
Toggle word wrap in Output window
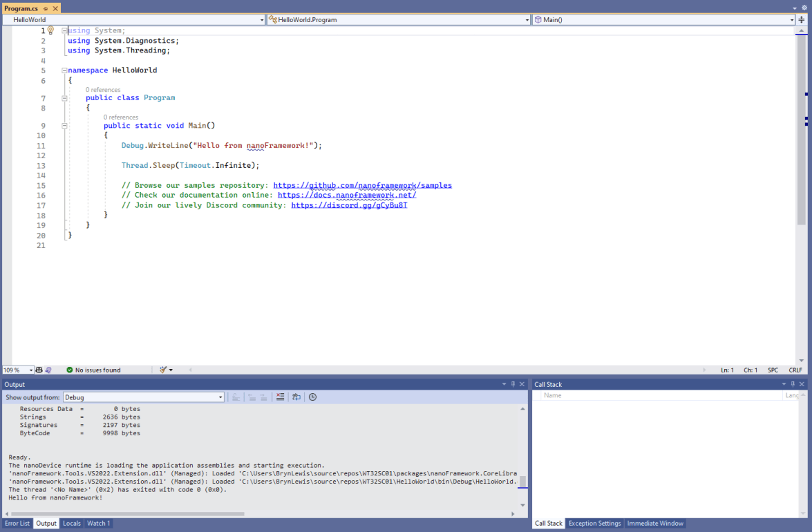click(296, 397)
